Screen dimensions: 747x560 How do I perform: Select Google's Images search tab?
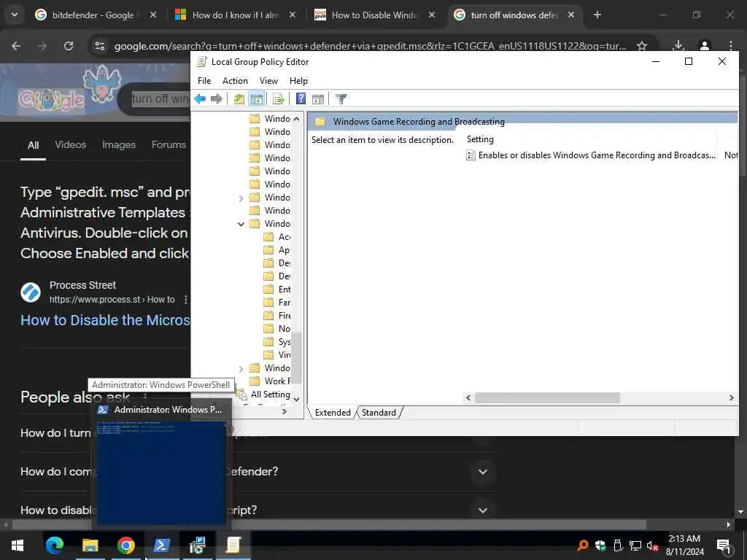[119, 144]
